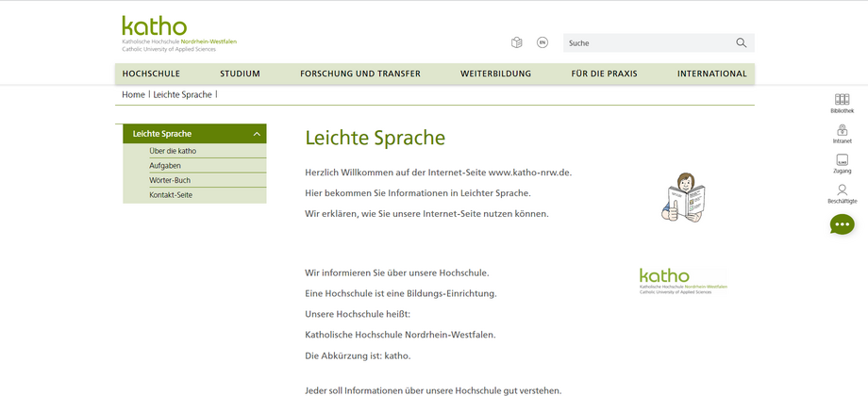This screenshot has width=868, height=396.
Task: Click text 'Katholische Hochschule Nordrhein-Westfalen.' in content
Action: coord(400,335)
